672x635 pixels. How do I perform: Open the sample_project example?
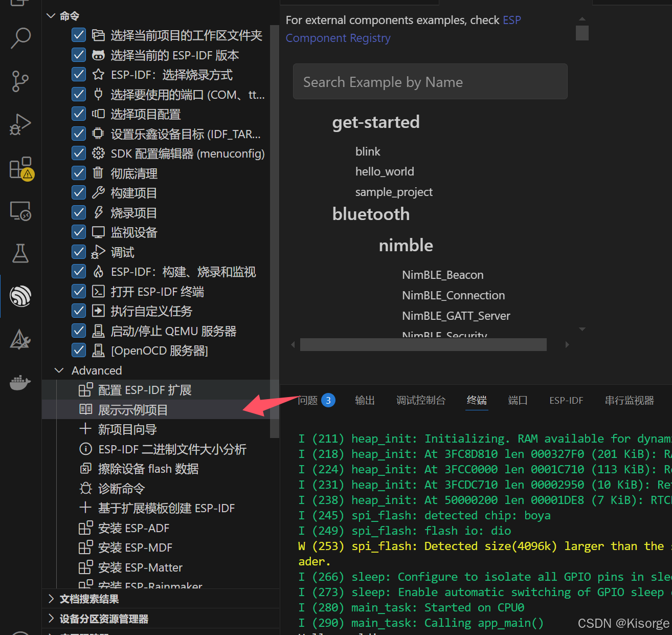pos(394,192)
